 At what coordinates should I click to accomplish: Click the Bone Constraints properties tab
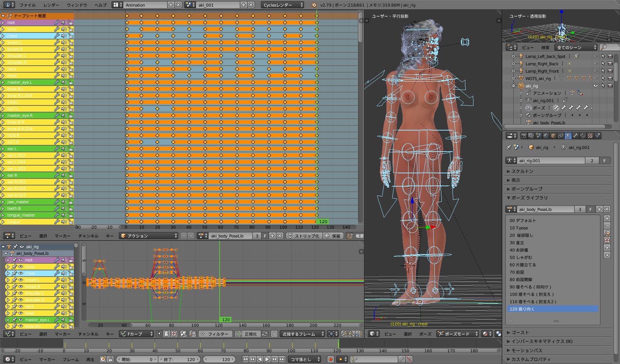[583, 136]
